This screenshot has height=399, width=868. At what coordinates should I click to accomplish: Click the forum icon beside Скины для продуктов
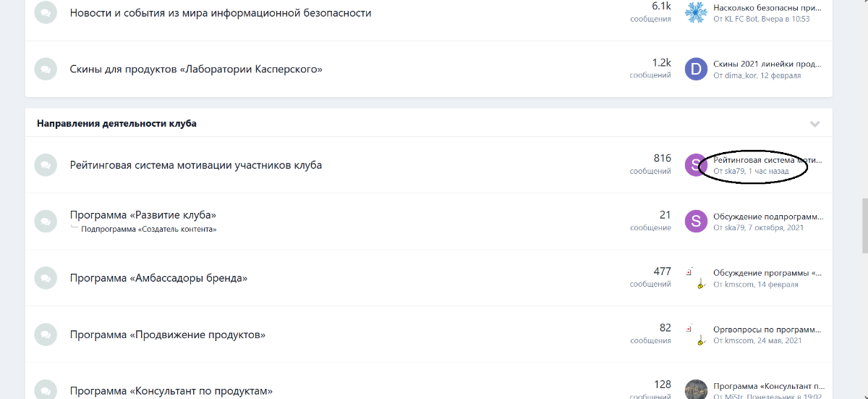pos(46,70)
